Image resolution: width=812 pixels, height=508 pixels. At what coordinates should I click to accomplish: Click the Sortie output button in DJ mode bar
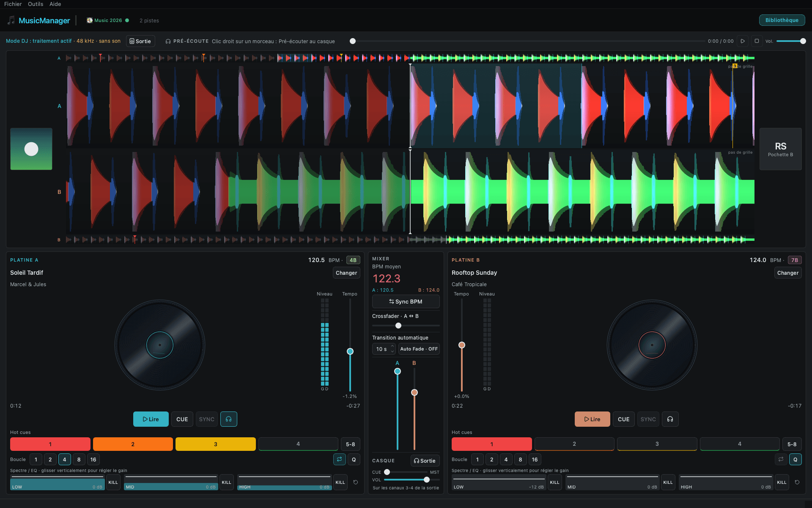tap(140, 41)
